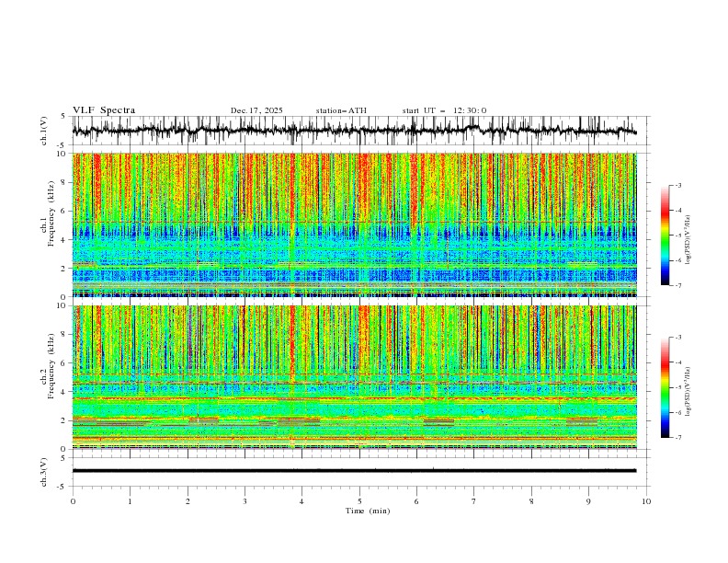The image size is (728, 563).
Task: Click the ch.1 voltage waveform trace
Action: point(354,131)
